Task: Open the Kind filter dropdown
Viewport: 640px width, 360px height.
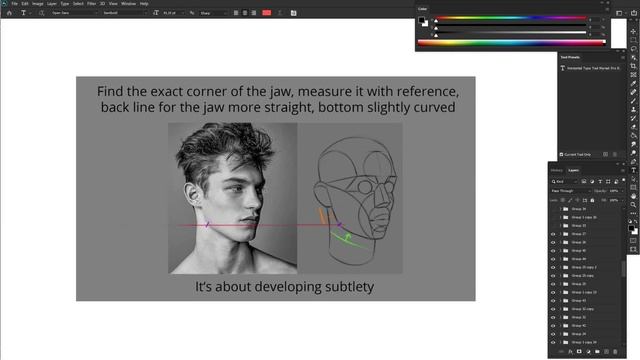Action: 564,181
